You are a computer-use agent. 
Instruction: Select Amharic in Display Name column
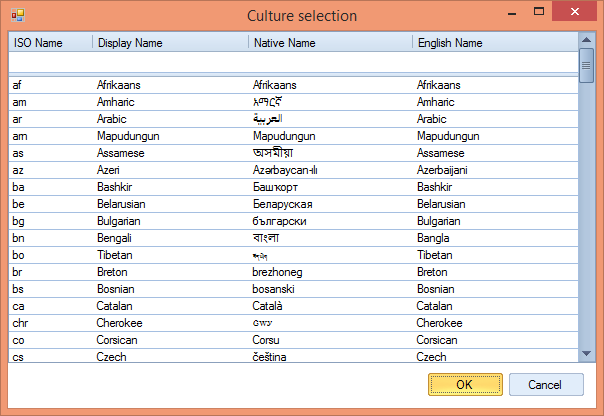[116, 102]
